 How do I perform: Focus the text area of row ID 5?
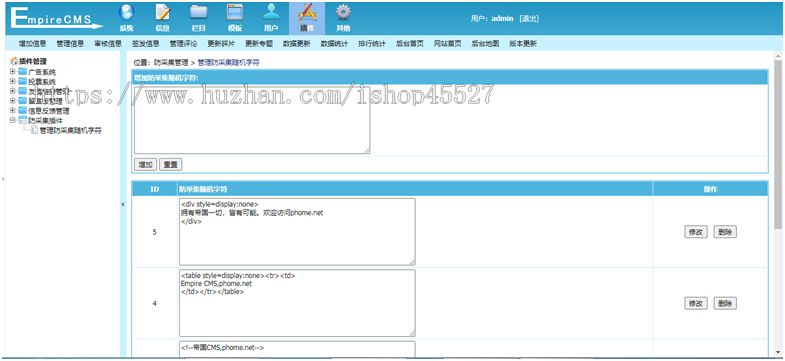tap(297, 232)
